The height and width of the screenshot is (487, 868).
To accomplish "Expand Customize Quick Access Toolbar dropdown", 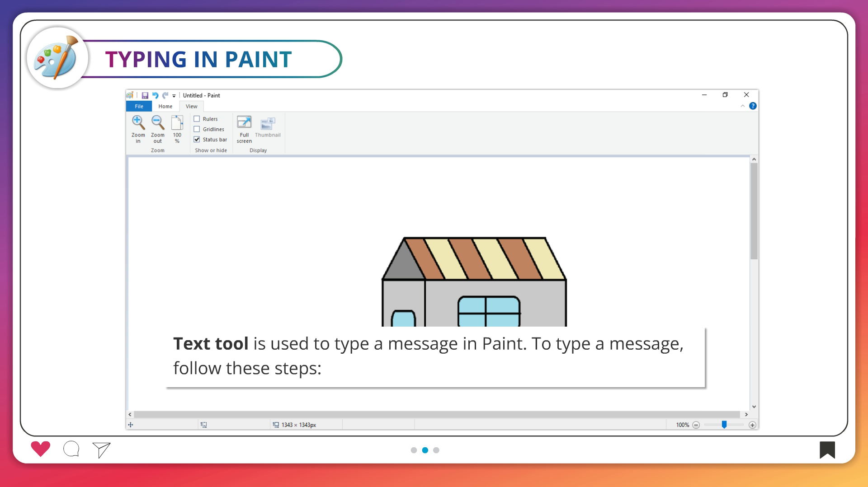I will coord(174,96).
